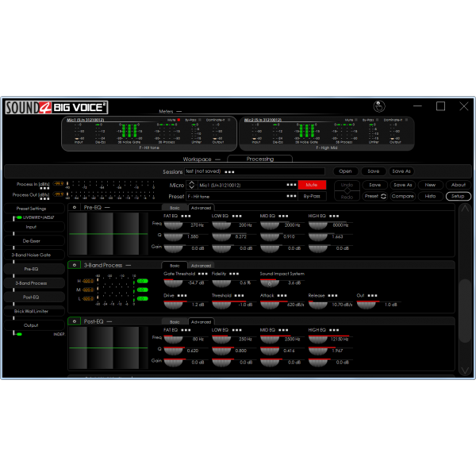Click the Sound Impact System knob
The width and height of the screenshot is (476, 476).
coord(270,283)
